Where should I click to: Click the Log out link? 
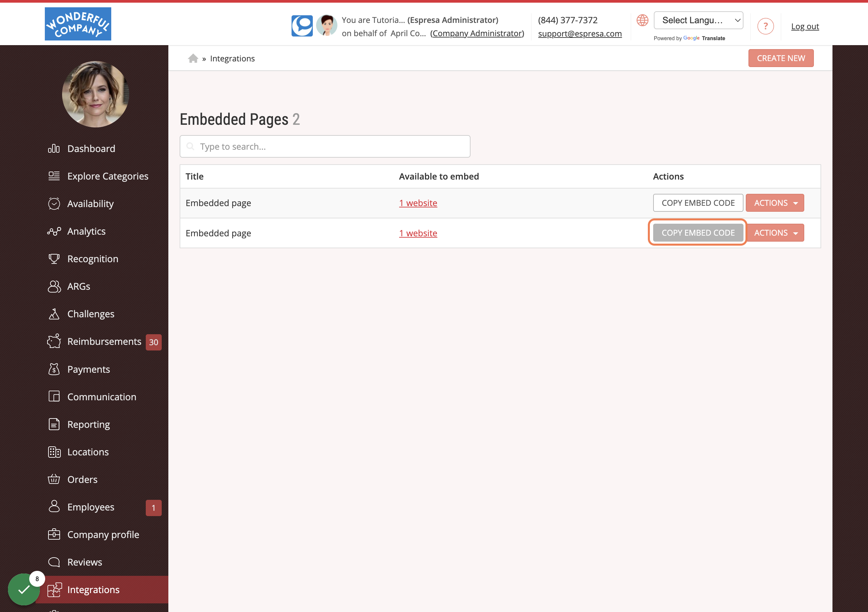click(x=805, y=27)
